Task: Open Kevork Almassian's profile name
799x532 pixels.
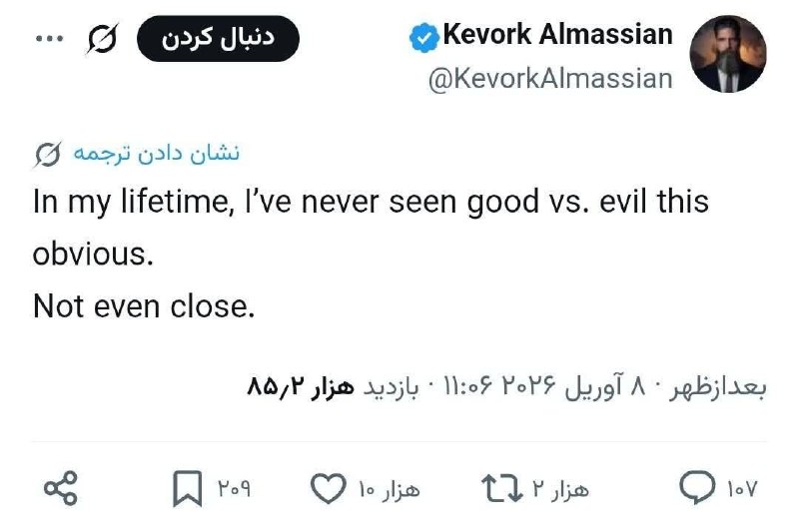Action: (x=556, y=36)
